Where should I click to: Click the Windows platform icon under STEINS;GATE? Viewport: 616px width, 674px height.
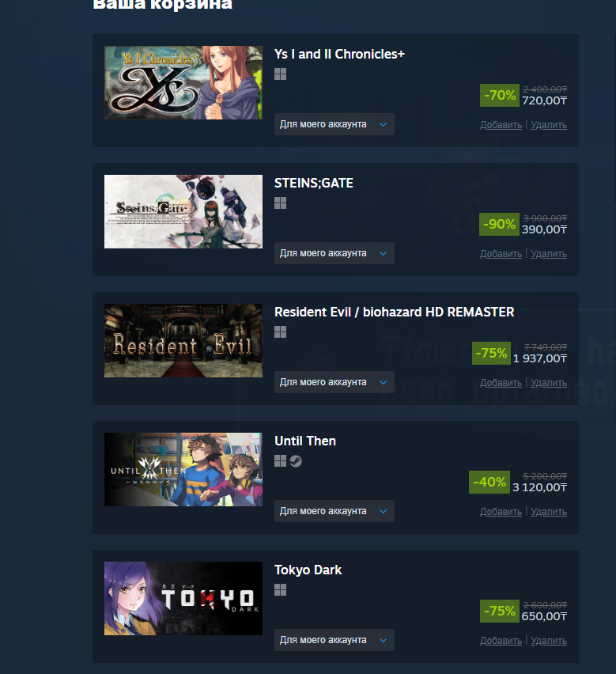point(280,203)
